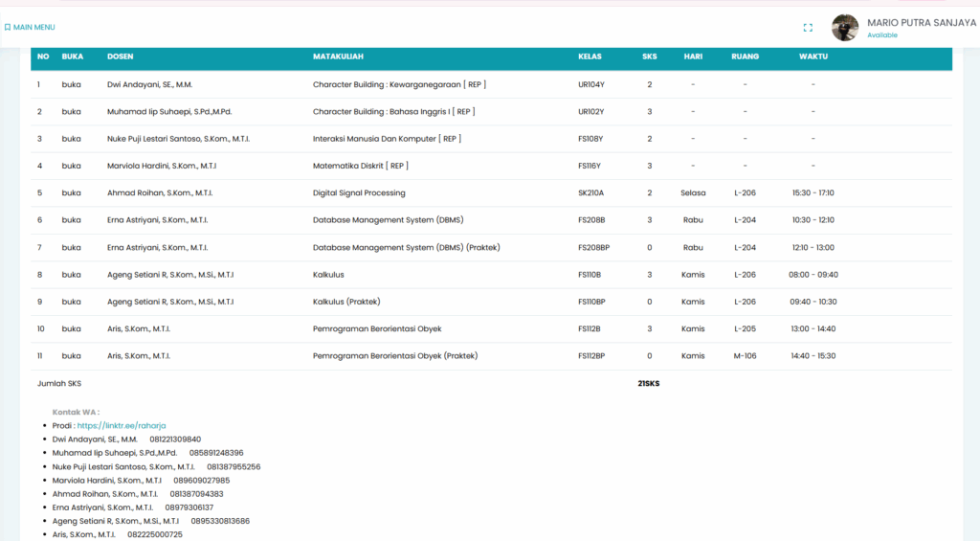Click the WAKTU column header

coord(813,56)
